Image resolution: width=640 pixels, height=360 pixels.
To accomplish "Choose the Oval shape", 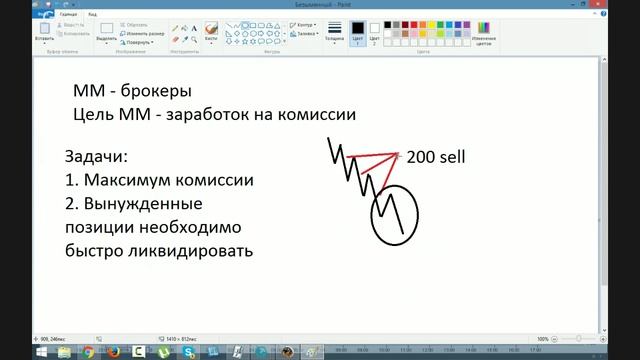I will (245, 26).
